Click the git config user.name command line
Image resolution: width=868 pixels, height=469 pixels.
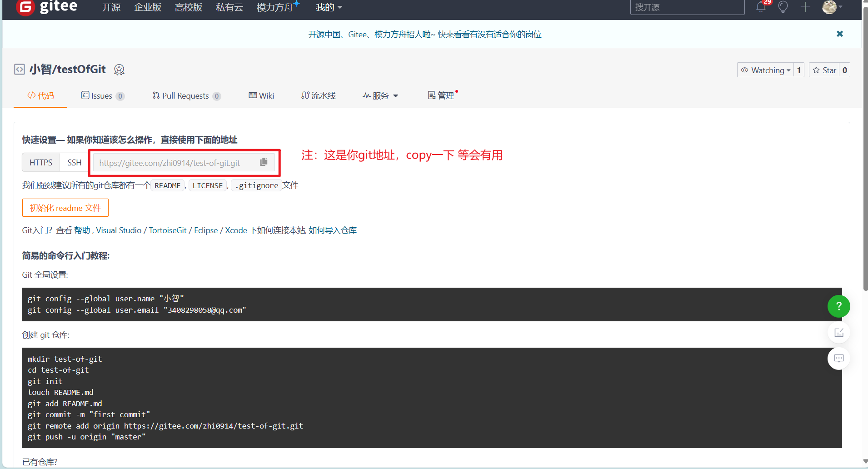pyautogui.click(x=105, y=299)
